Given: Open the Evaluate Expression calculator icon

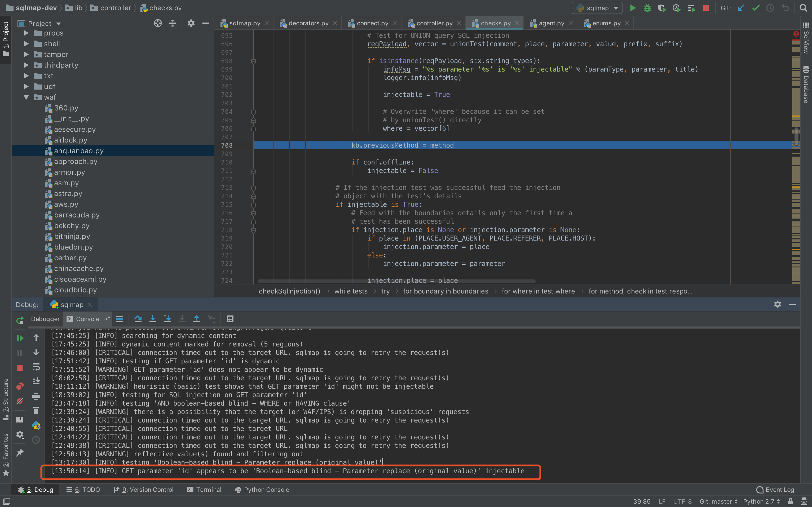Looking at the screenshot, I should point(230,319).
